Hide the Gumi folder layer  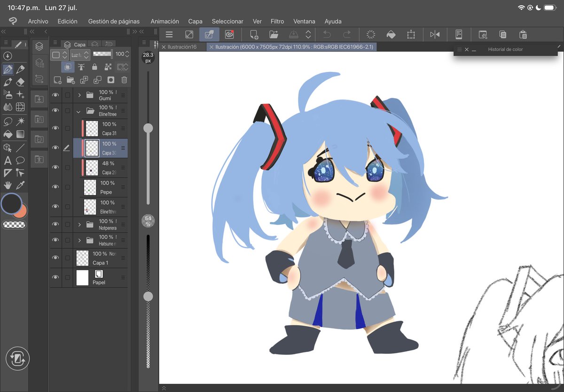click(56, 95)
